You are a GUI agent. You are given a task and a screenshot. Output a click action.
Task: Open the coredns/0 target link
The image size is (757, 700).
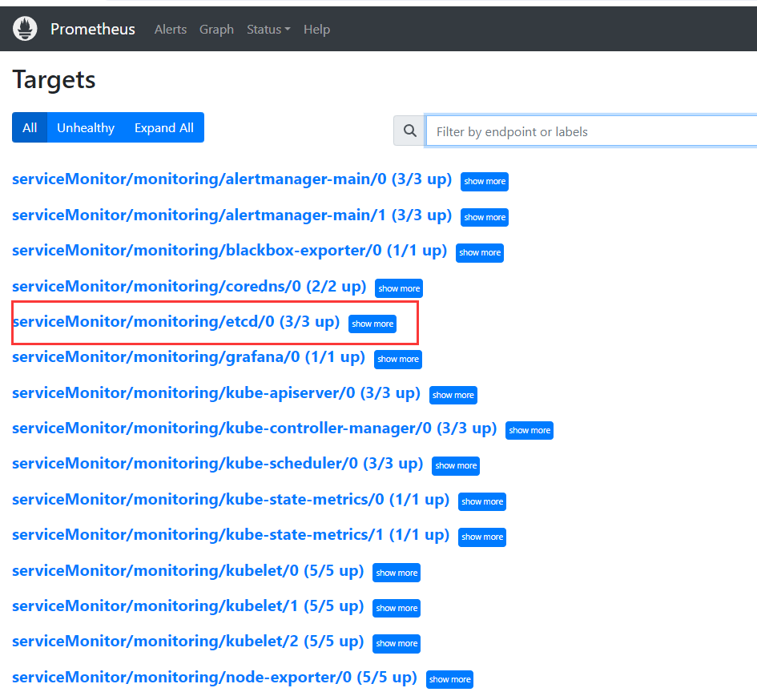189,286
